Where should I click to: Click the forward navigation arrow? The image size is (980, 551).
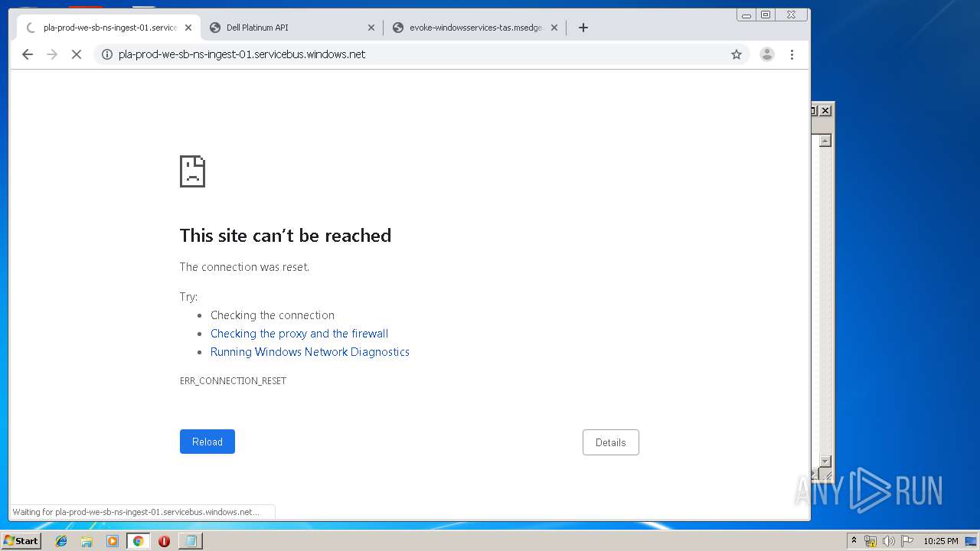tap(52, 54)
